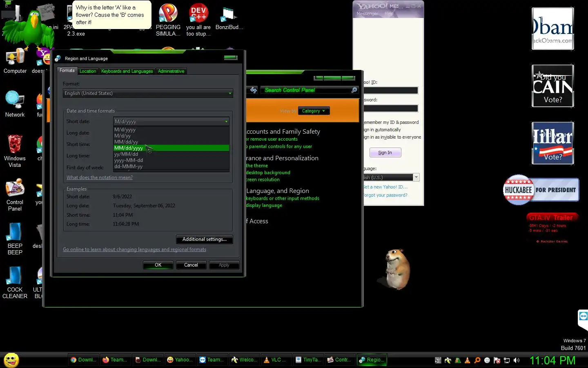
Task: Open the Help menu in Yahoo Messenger
Action: click(x=389, y=14)
